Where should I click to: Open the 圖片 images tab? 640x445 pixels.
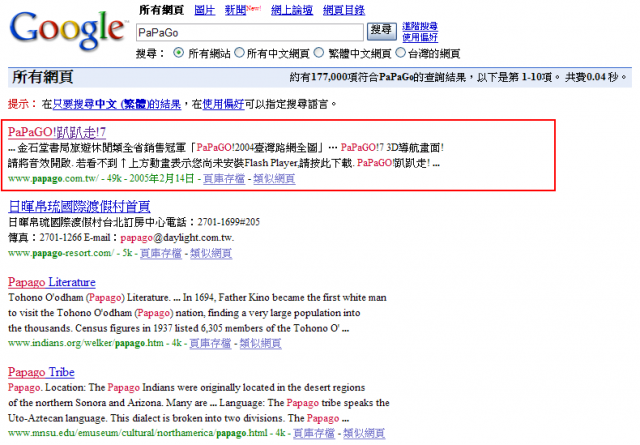click(204, 10)
